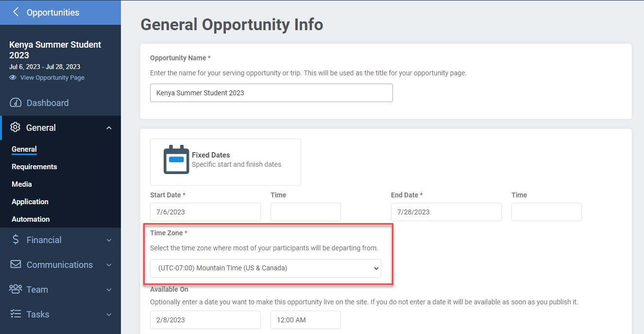Click the back arrow next to Opportunities
The image size is (644, 334).
tap(16, 12)
